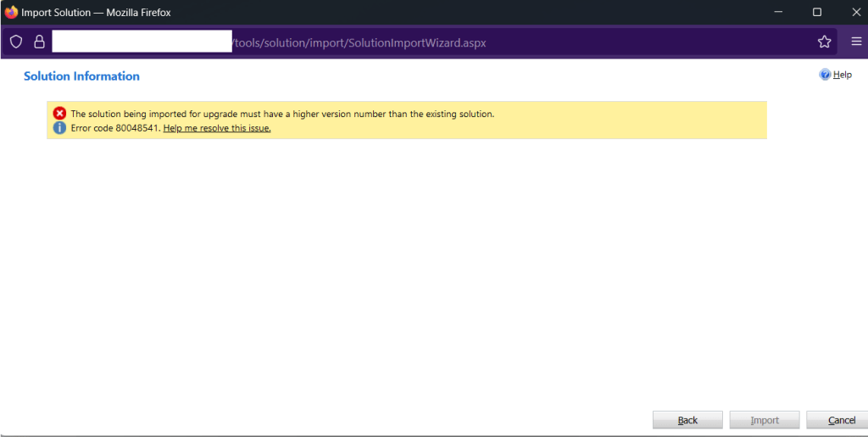Click the blue info icon beside Error code
Image resolution: width=868 pixels, height=437 pixels.
coord(59,128)
